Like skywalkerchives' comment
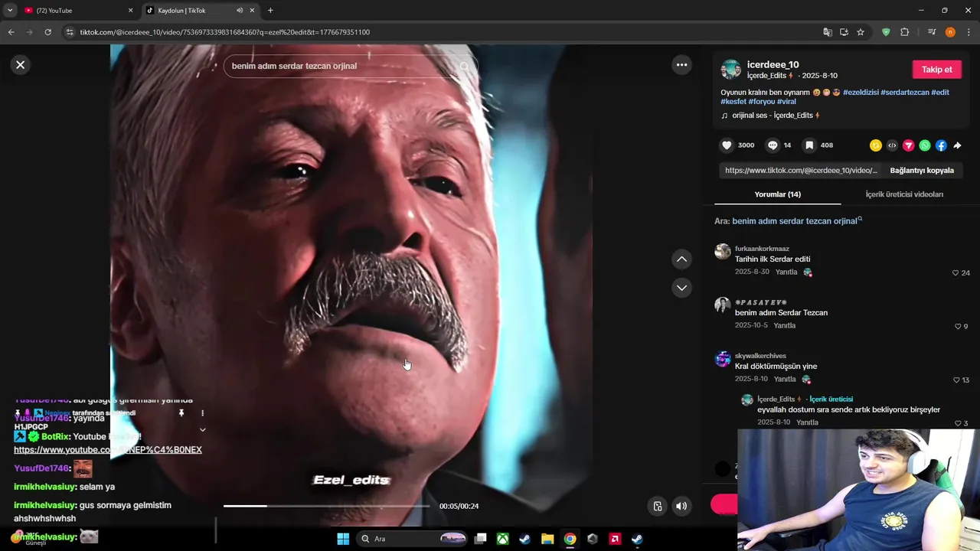The height and width of the screenshot is (551, 980). tap(955, 380)
